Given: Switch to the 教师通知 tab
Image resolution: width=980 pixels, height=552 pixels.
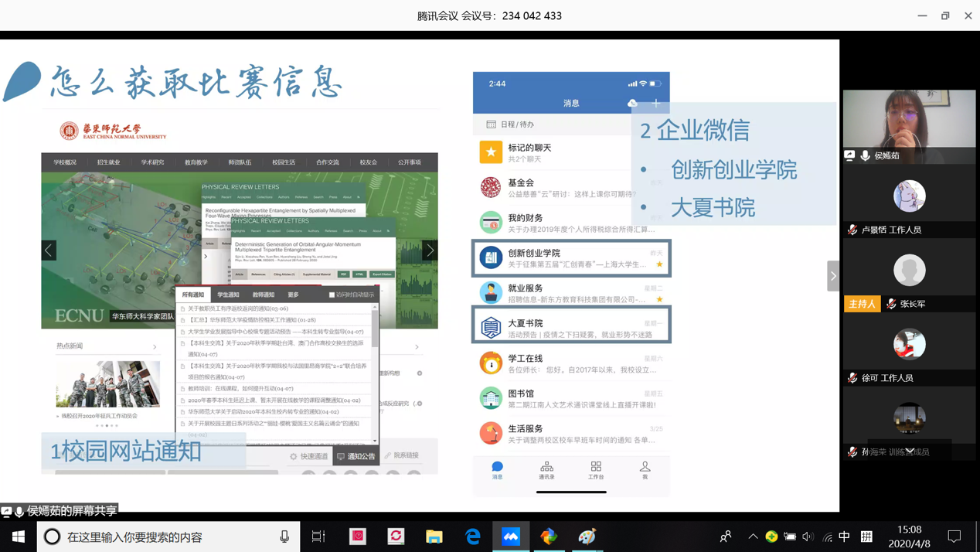Looking at the screenshot, I should tap(264, 295).
